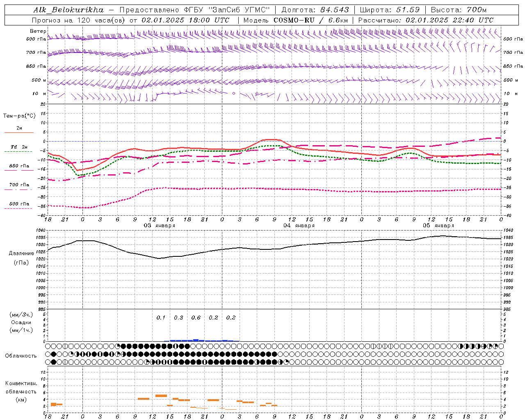Click the '(км)' unit under convective cloud label
The width and height of the screenshot is (525, 420).
click(x=21, y=399)
